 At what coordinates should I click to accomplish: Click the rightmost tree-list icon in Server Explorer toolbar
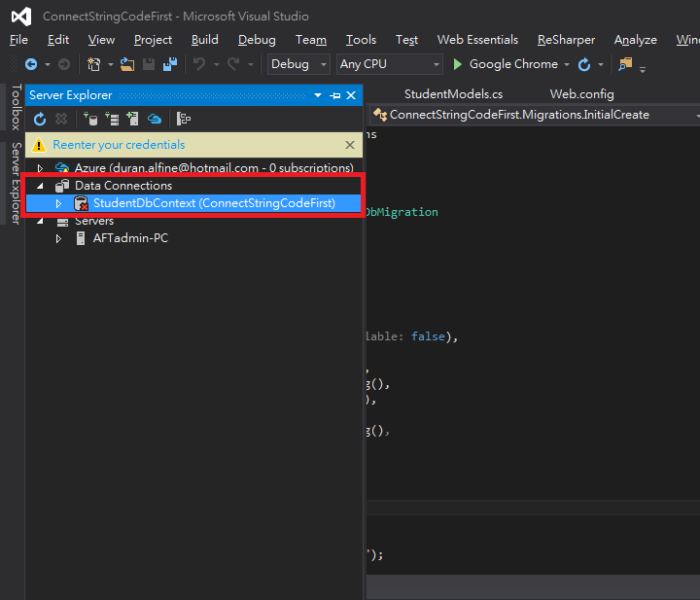[x=184, y=120]
